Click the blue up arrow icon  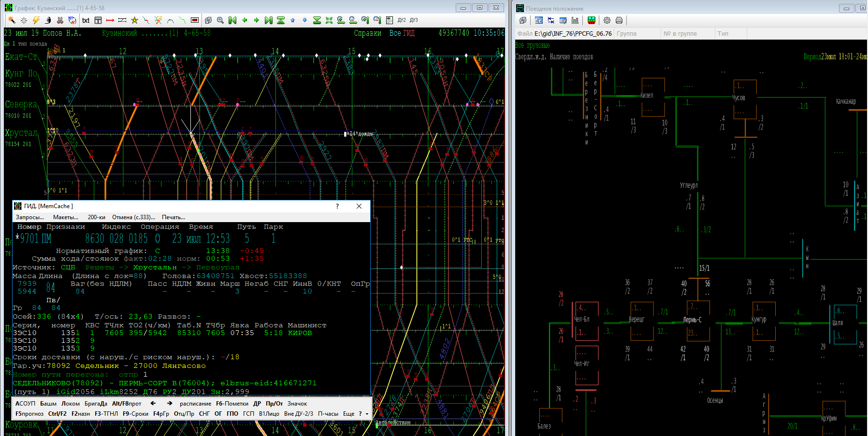292,20
